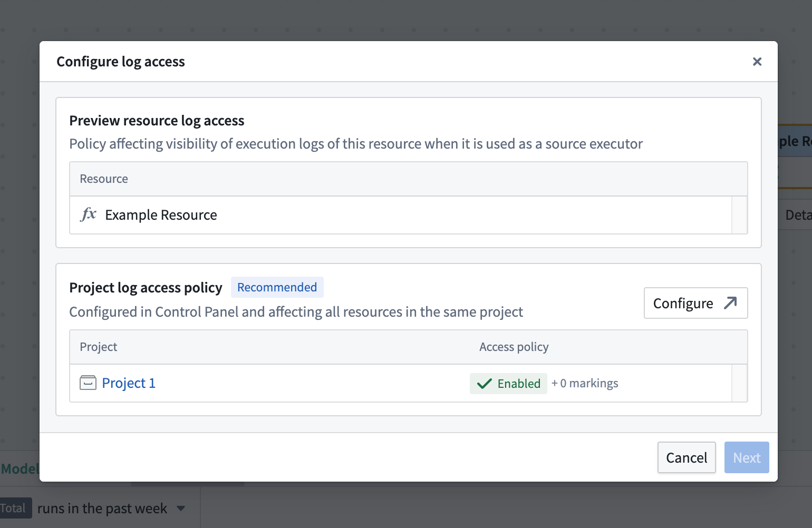The width and height of the screenshot is (812, 528).
Task: Click the green checkmark in Enabled badge
Action: pos(484,384)
